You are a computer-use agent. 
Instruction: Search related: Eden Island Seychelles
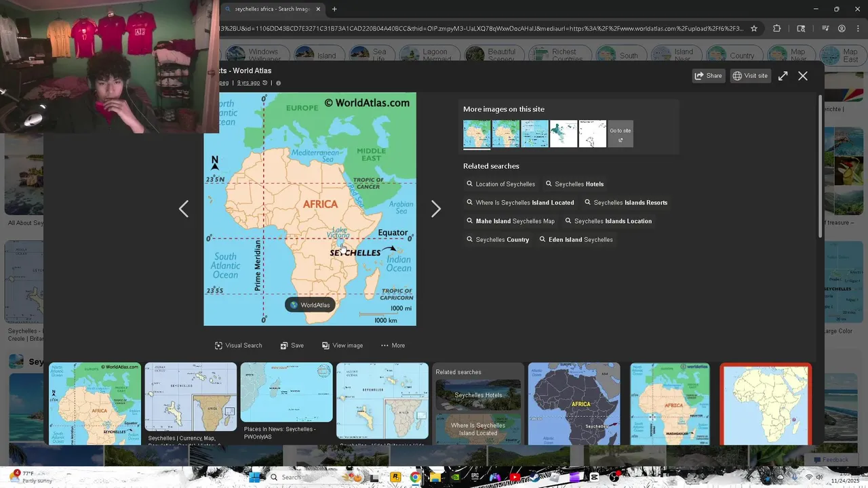click(576, 240)
